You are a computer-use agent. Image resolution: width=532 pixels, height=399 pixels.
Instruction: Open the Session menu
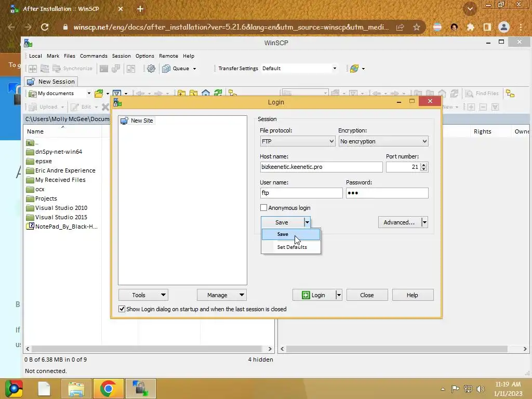pyautogui.click(x=122, y=56)
